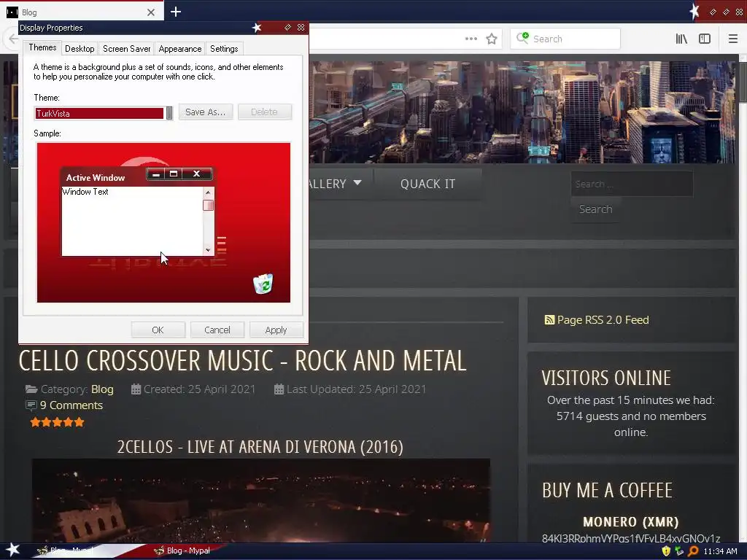Click the 2Cellos Live at Arena di Verona heading
The height and width of the screenshot is (560, 747).
[260, 447]
